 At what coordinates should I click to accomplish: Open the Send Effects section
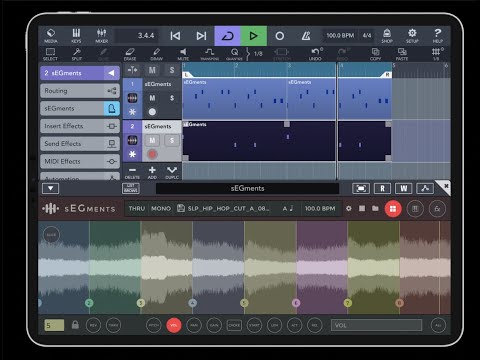(x=80, y=144)
